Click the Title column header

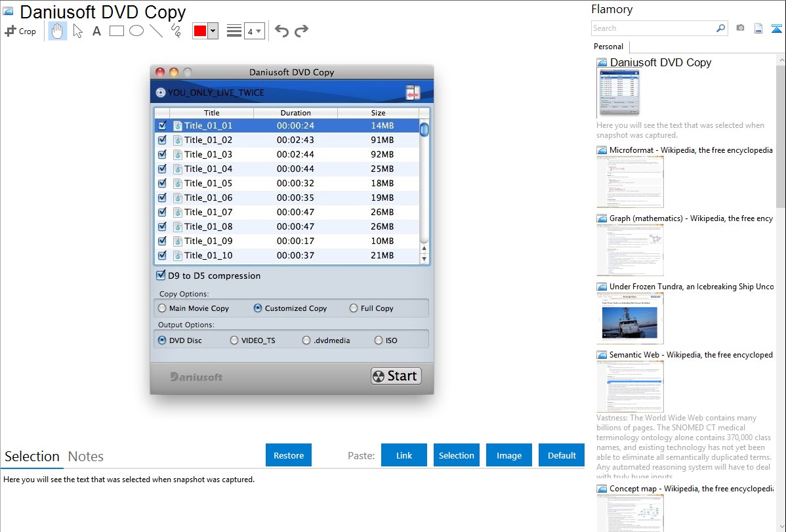pyautogui.click(x=211, y=113)
